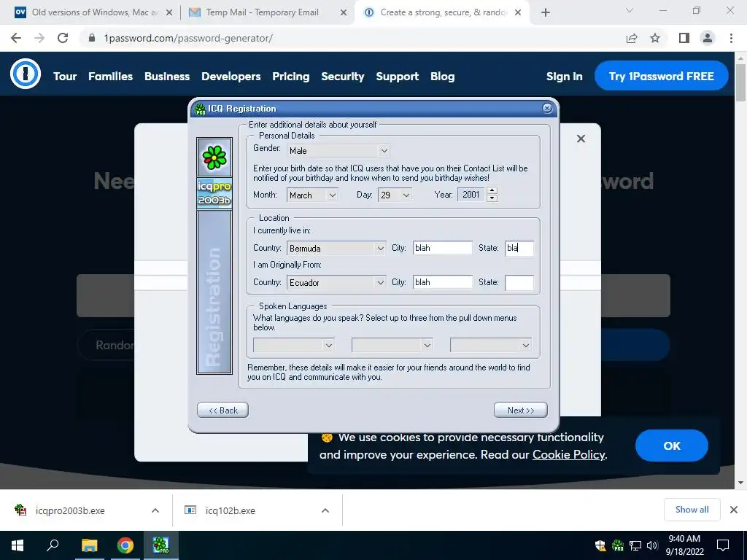The height and width of the screenshot is (560, 747).
Task: Accept cookies with OK button
Action: (x=672, y=446)
